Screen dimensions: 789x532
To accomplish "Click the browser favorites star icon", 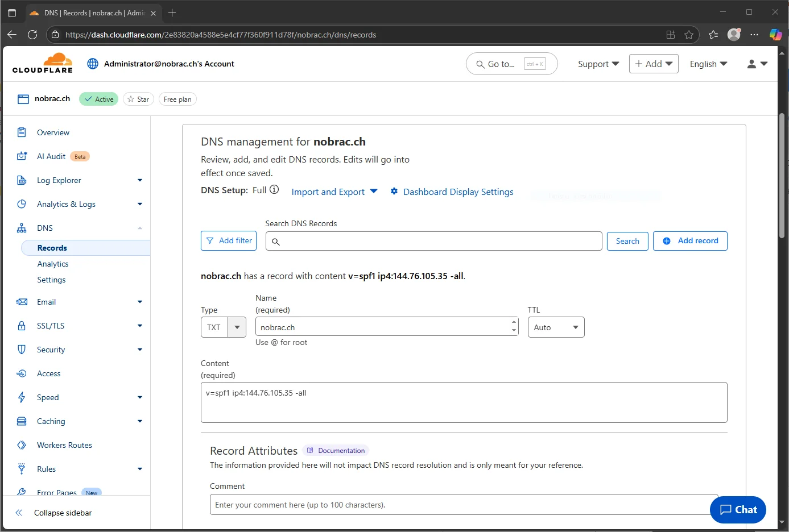I will point(689,35).
